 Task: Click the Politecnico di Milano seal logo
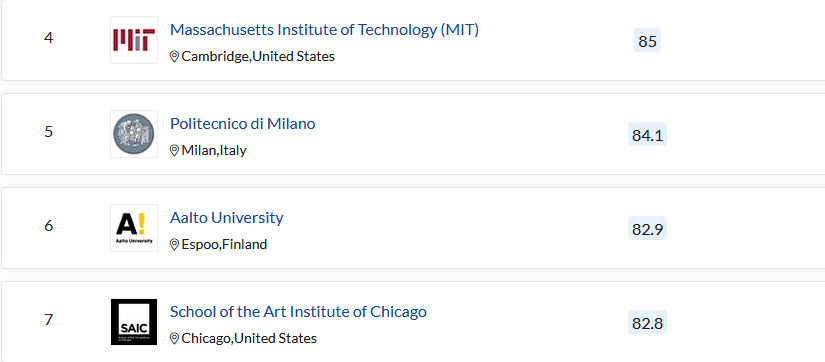134,134
